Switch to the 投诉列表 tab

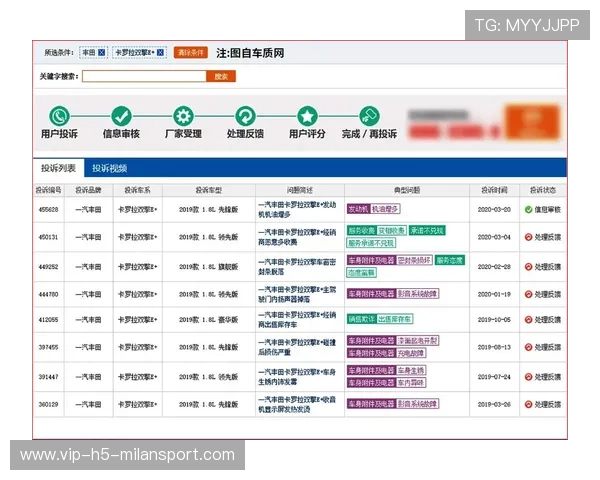[x=59, y=168]
